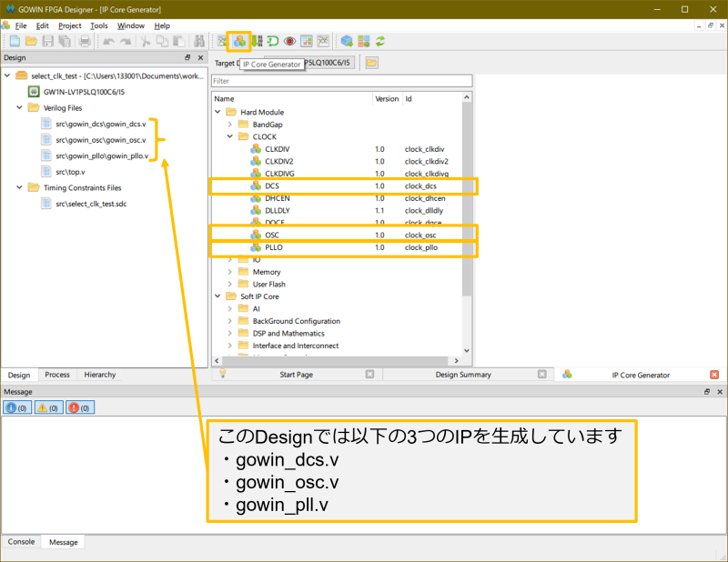Screen dimensions: 728x562
Task: Click the green refresh arrows icon
Action: [x=380, y=41]
